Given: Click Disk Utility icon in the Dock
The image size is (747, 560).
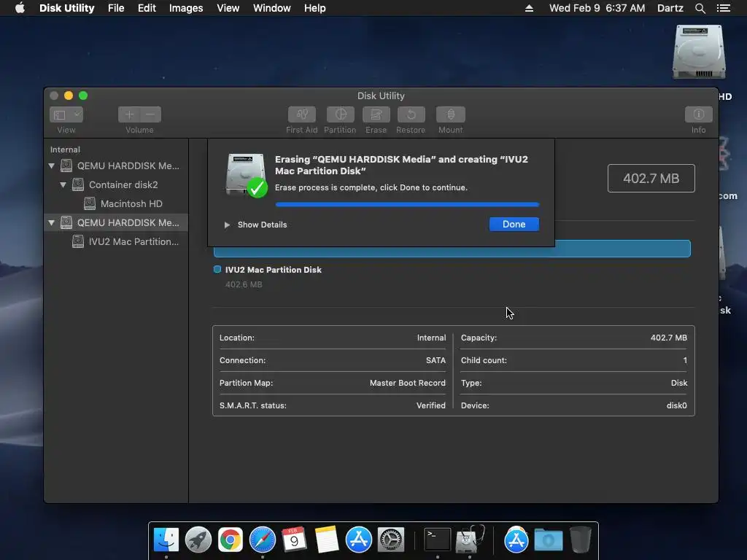Looking at the screenshot, I should click(470, 540).
